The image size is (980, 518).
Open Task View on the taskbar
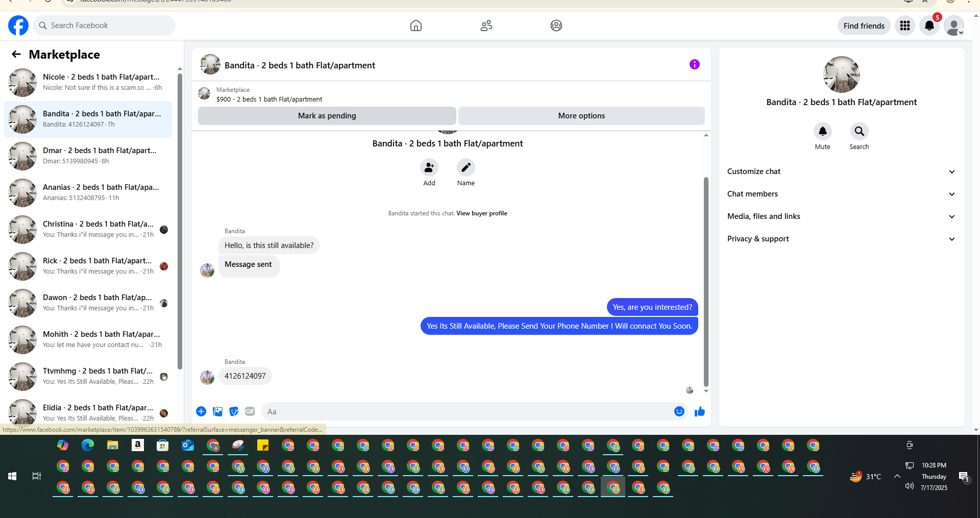pyautogui.click(x=37, y=476)
